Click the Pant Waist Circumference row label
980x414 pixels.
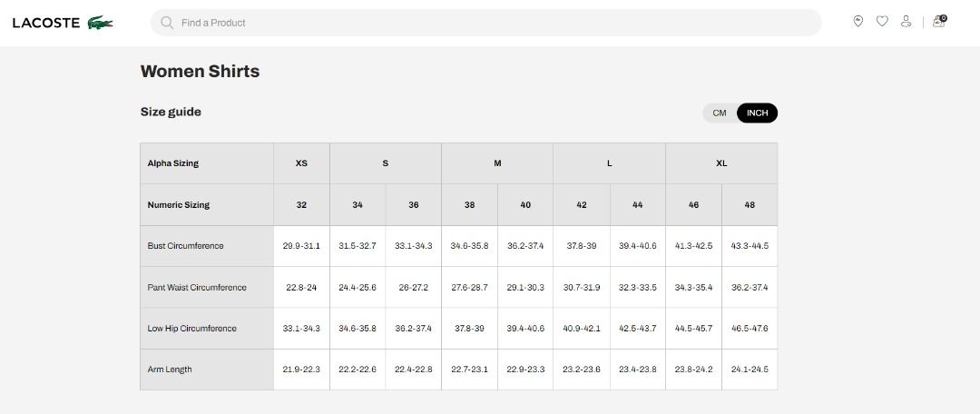point(197,288)
